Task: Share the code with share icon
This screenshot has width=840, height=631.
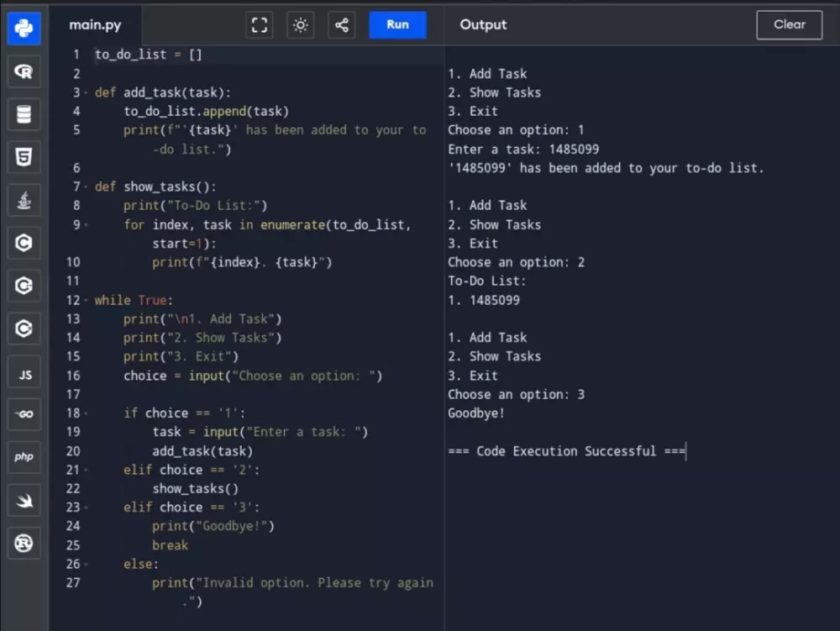Action: click(342, 24)
